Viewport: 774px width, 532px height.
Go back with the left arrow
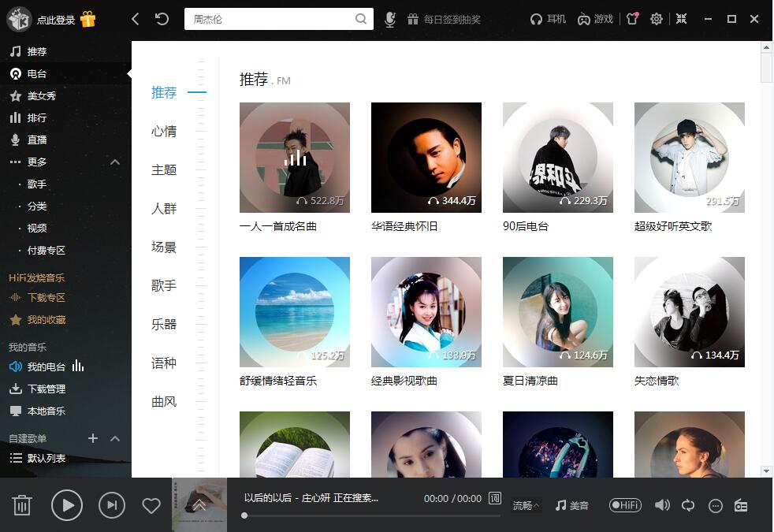(136, 19)
